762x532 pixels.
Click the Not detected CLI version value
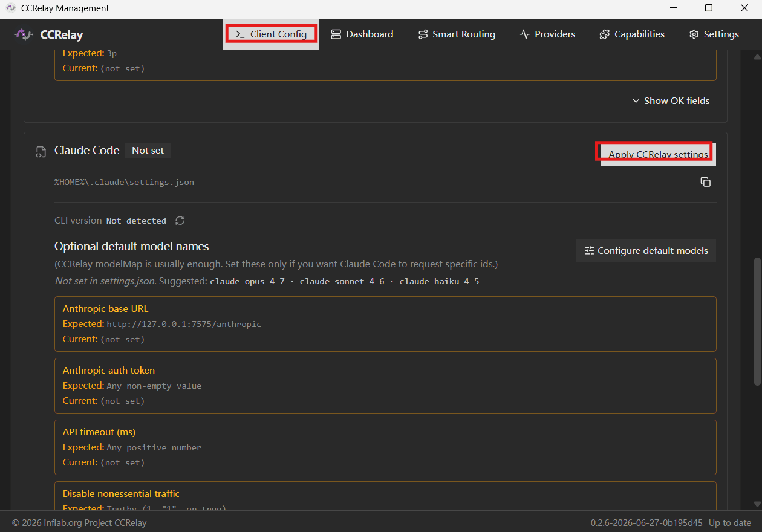[136, 221]
